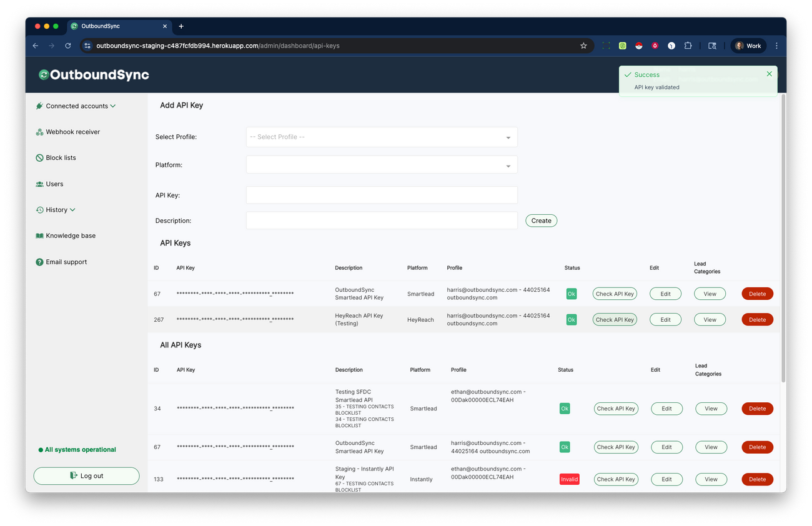Open the Platform dropdown
The height and width of the screenshot is (526, 812).
(382, 165)
